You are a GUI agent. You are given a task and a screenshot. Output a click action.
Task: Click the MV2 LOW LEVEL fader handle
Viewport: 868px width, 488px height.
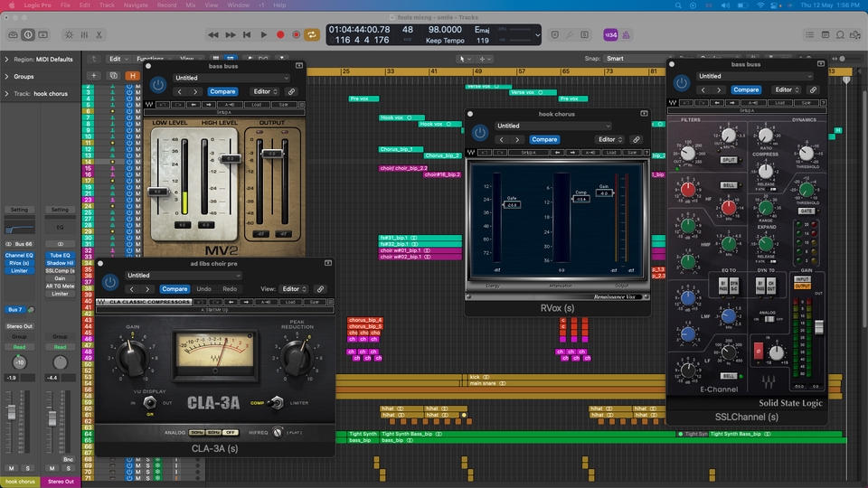point(157,192)
